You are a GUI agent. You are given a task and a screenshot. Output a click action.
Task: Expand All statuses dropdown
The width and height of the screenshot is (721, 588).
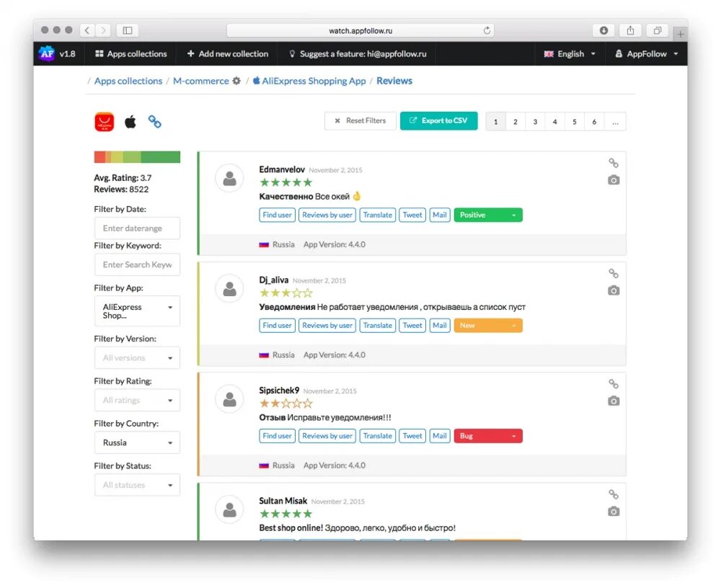[137, 484]
